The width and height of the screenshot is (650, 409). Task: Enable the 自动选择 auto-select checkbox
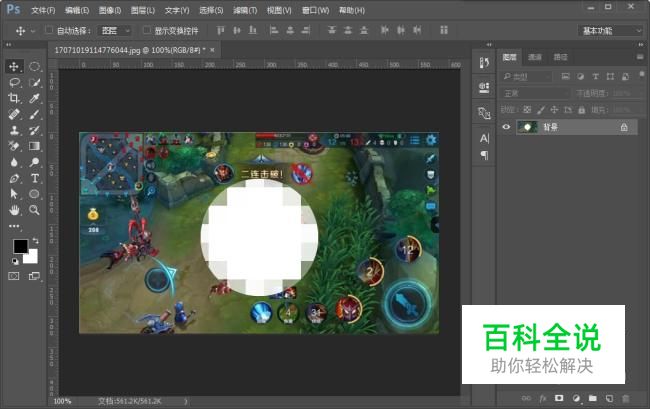(49, 30)
